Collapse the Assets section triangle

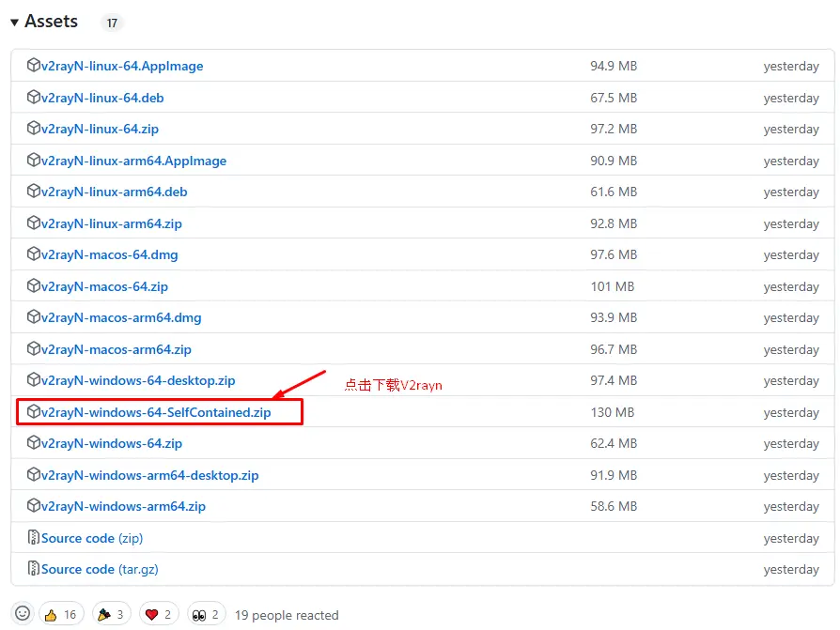click(14, 23)
